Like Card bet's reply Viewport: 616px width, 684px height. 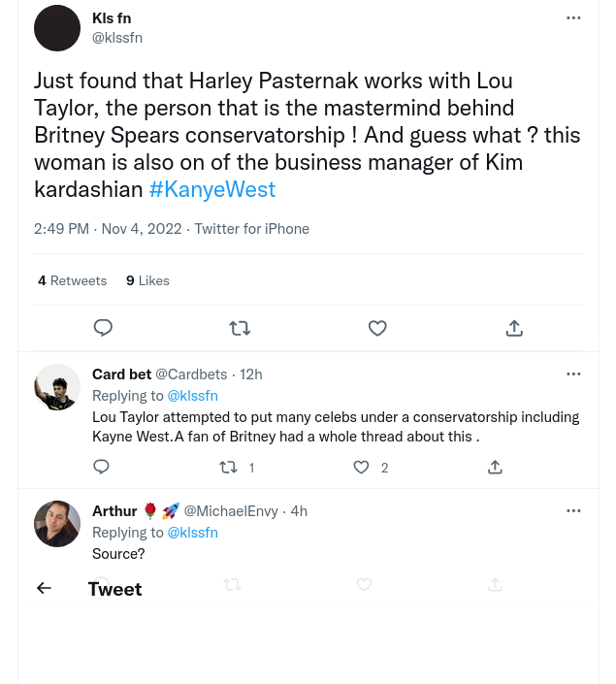pyautogui.click(x=361, y=467)
